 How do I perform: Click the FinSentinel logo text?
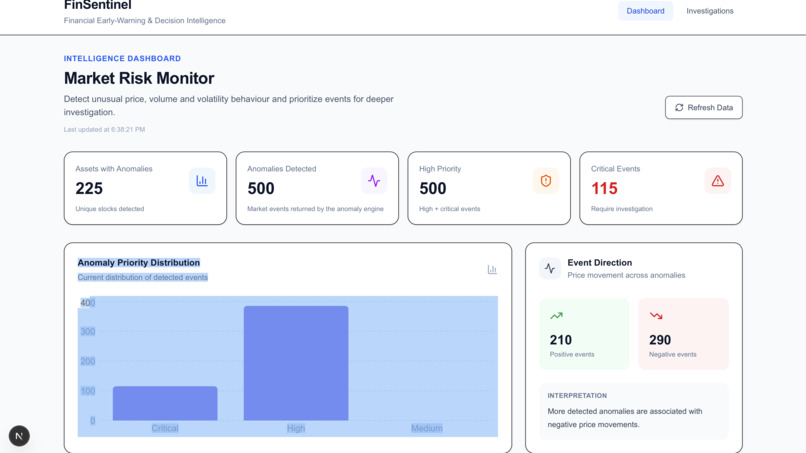(98, 5)
